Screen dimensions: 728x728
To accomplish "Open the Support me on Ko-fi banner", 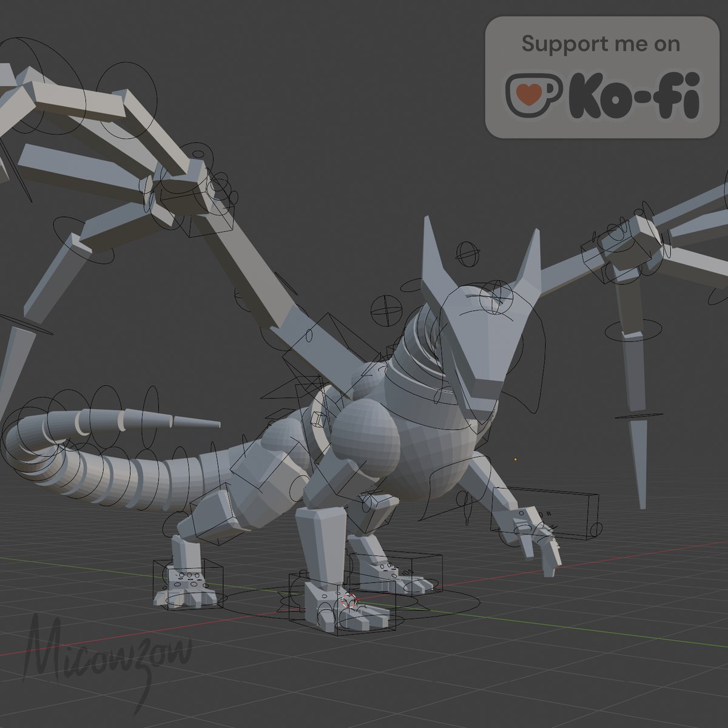I will coord(602,77).
